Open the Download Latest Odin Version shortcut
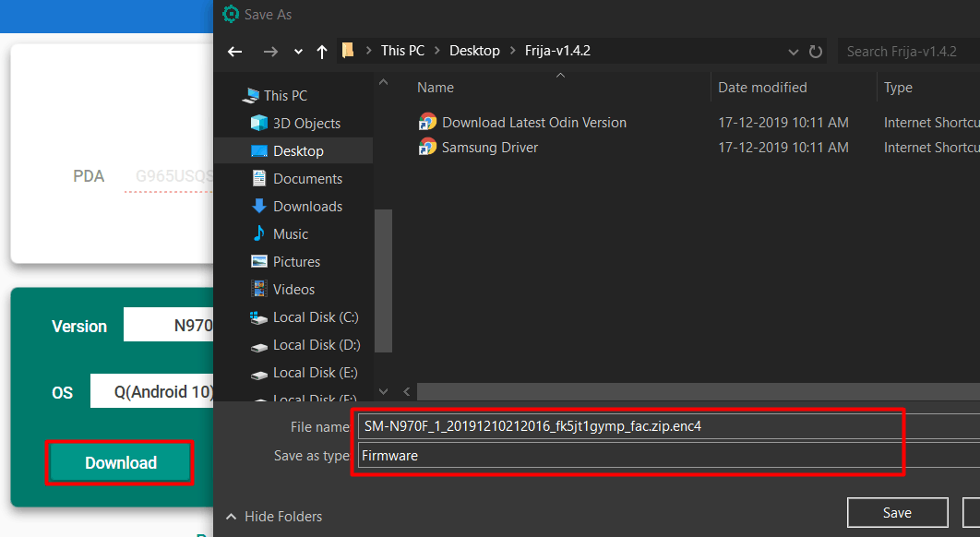 point(532,122)
